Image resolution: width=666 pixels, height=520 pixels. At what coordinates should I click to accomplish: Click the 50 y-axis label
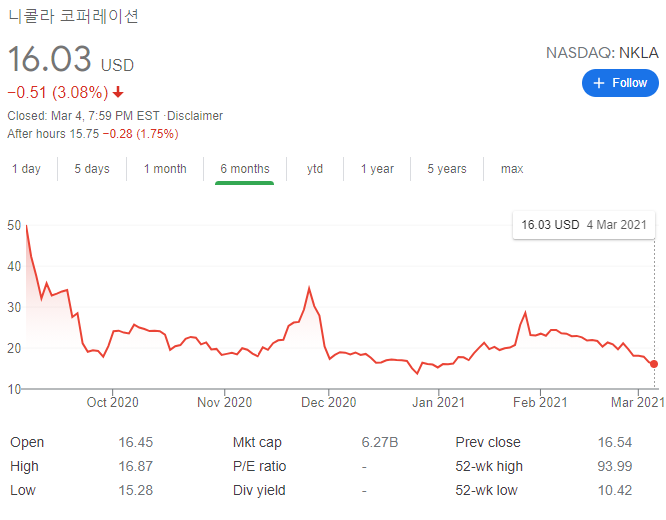click(14, 226)
